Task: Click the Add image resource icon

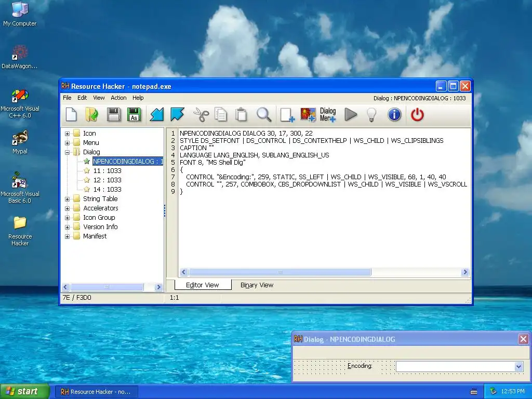Action: [x=308, y=115]
